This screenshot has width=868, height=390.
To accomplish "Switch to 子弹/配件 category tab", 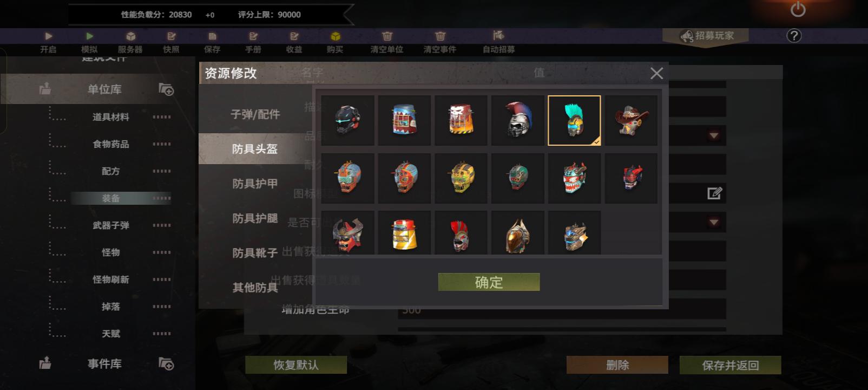I will [255, 114].
